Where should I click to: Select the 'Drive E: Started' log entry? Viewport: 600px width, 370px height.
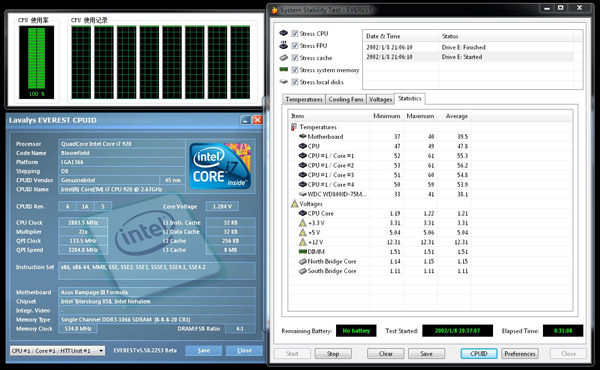[468, 57]
